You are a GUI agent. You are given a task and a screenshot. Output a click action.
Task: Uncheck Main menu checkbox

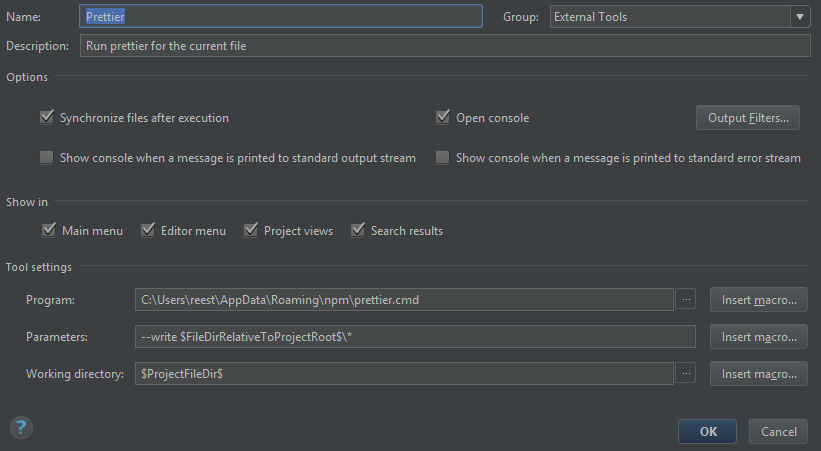[49, 231]
